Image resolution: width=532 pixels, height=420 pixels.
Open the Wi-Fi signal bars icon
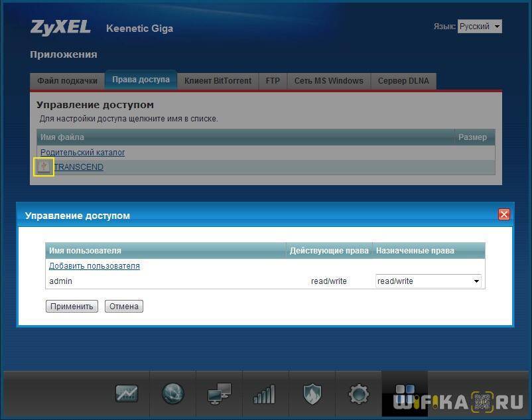(265, 394)
